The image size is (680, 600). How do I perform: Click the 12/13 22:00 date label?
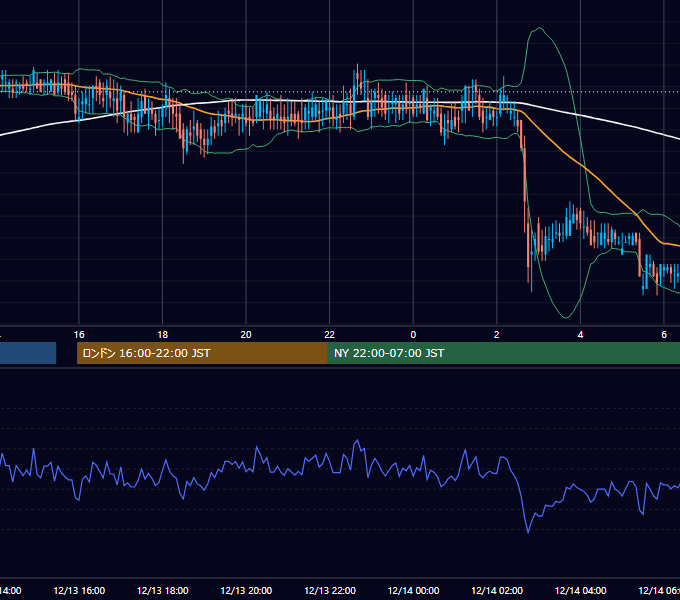(330, 590)
